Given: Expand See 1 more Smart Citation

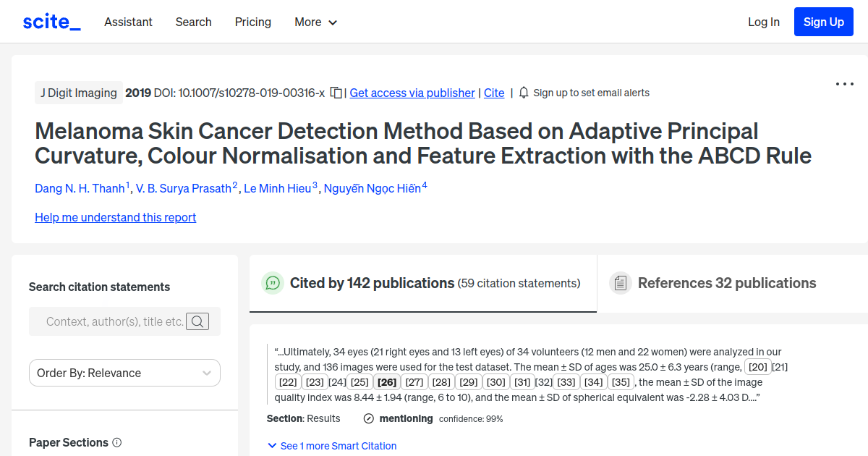Looking at the screenshot, I should [x=332, y=446].
